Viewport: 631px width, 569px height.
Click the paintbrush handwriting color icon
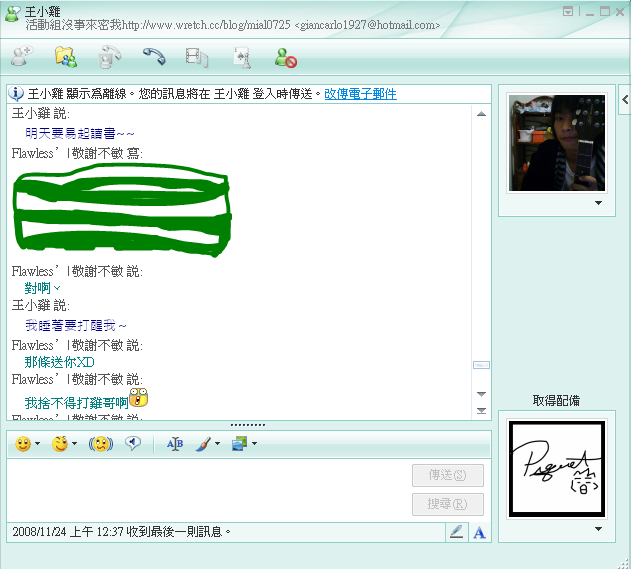[204, 444]
